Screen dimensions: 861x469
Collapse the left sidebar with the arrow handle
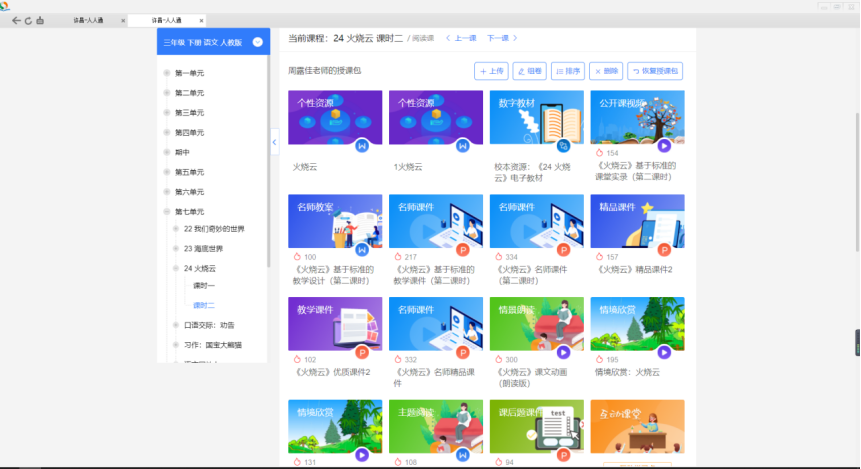click(x=274, y=143)
